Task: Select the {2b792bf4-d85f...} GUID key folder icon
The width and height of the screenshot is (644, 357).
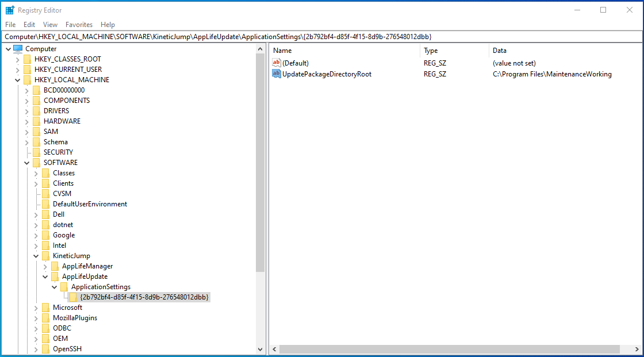Action: pyautogui.click(x=73, y=297)
